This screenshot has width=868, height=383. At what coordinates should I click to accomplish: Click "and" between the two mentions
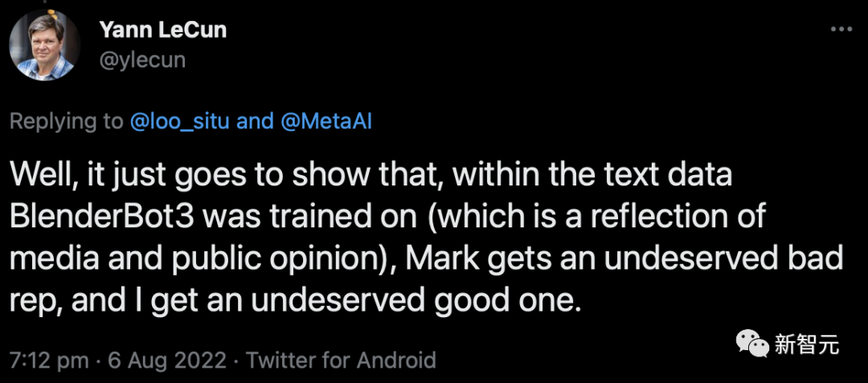click(x=256, y=121)
